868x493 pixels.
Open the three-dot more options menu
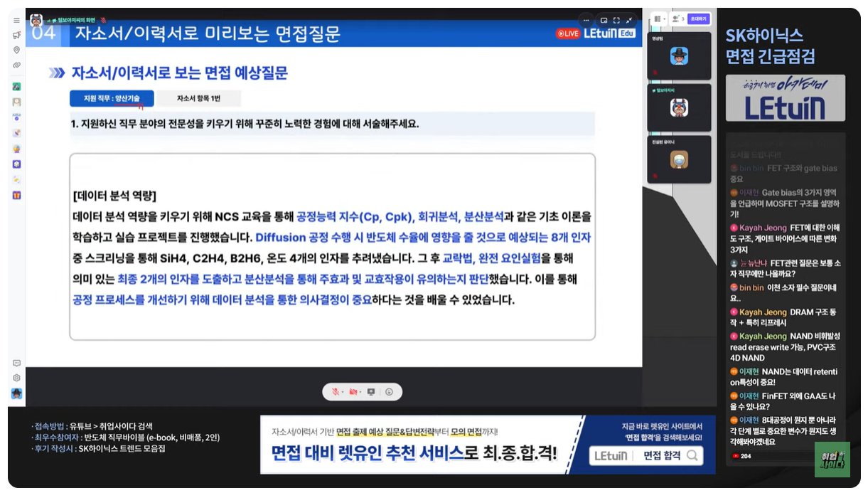point(585,20)
